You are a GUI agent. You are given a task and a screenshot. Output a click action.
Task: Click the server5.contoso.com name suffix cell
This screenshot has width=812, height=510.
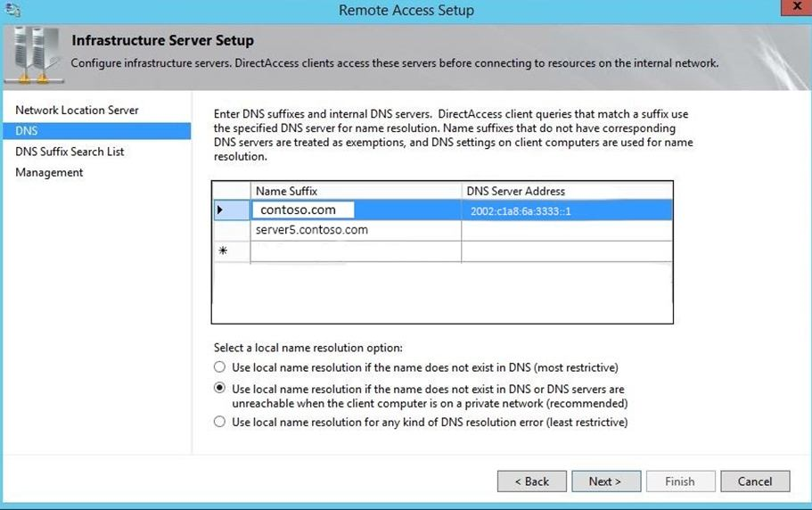pos(312,230)
